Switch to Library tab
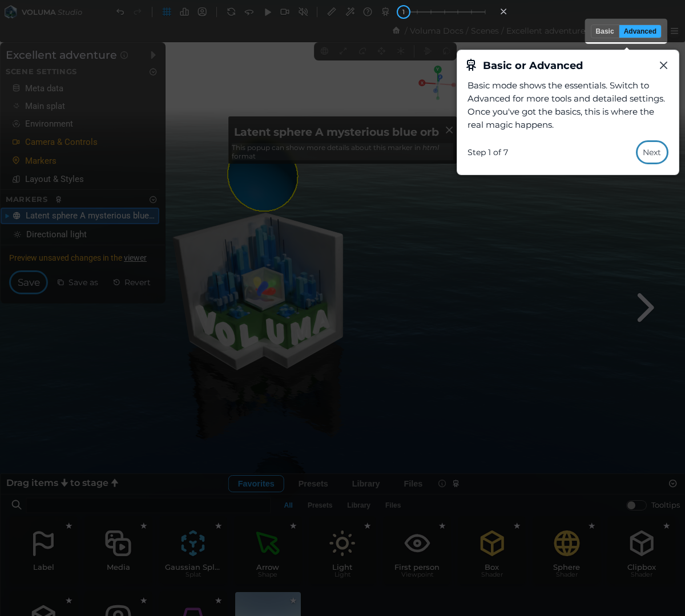 366,484
